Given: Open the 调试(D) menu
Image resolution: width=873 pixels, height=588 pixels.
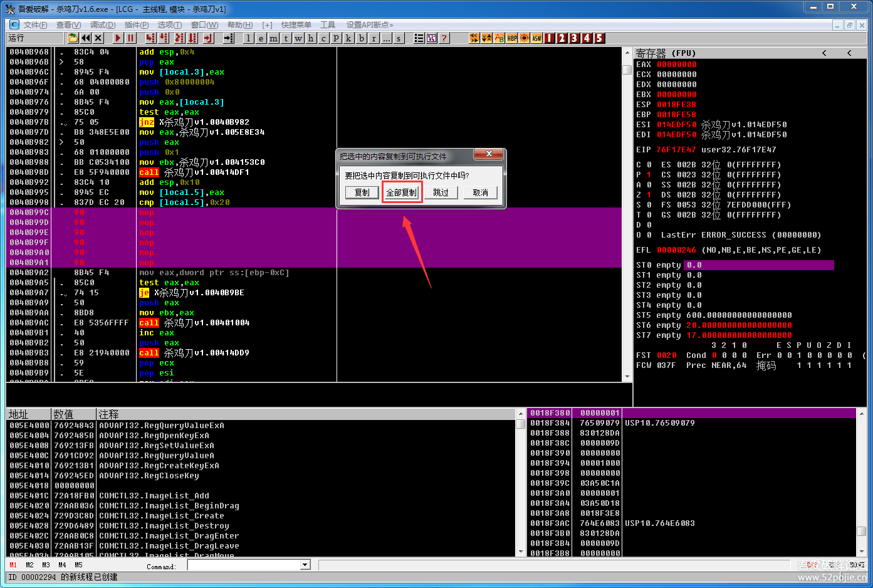Looking at the screenshot, I should point(103,25).
